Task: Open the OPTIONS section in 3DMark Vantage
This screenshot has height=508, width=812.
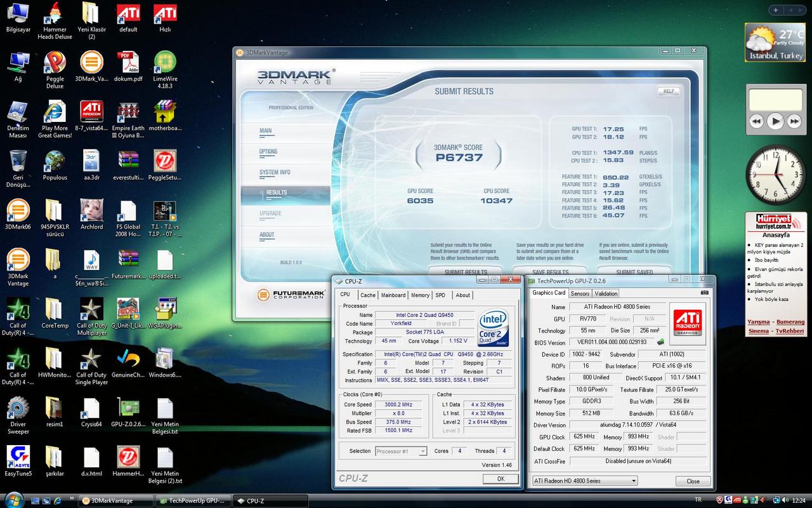Action: (x=268, y=152)
